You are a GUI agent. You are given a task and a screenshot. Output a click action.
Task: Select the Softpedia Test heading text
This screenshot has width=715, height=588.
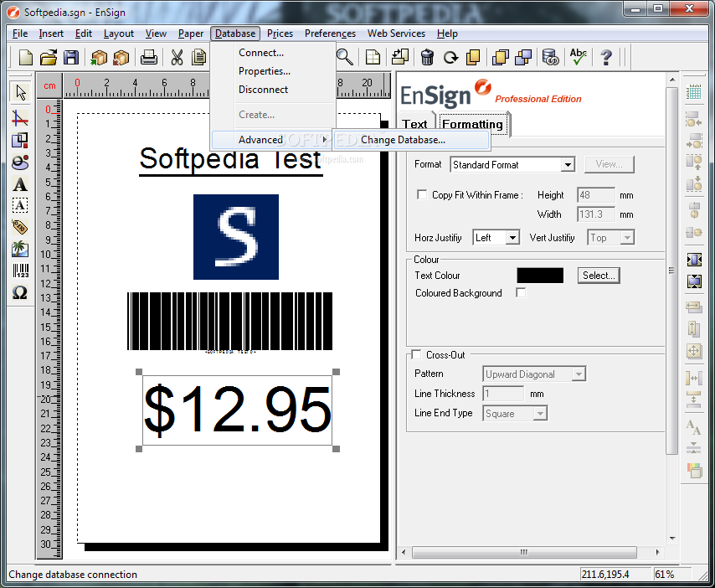231,160
